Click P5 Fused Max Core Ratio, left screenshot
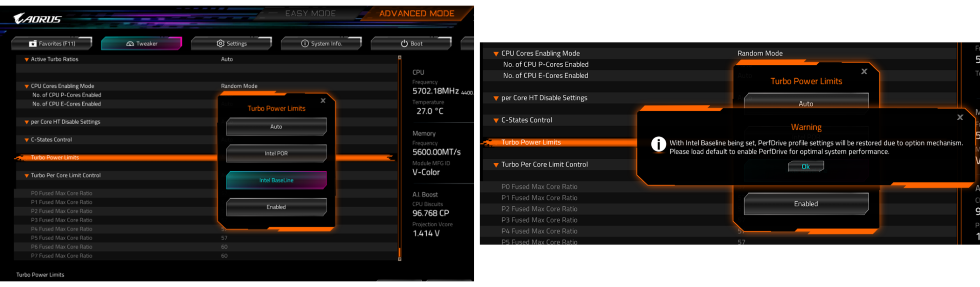Image resolution: width=980 pixels, height=287 pixels. pos(62,238)
